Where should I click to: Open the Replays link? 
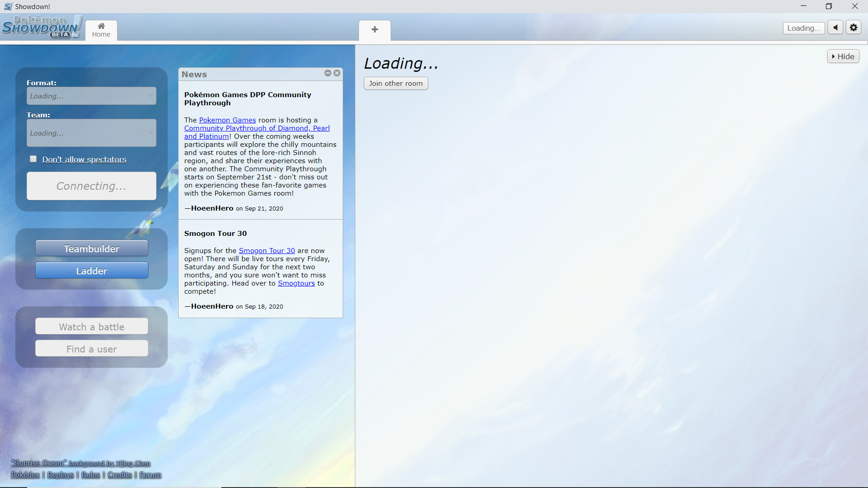61,475
